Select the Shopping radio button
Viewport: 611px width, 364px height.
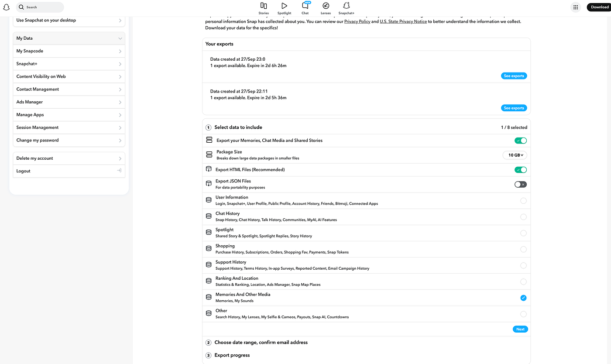(523, 249)
